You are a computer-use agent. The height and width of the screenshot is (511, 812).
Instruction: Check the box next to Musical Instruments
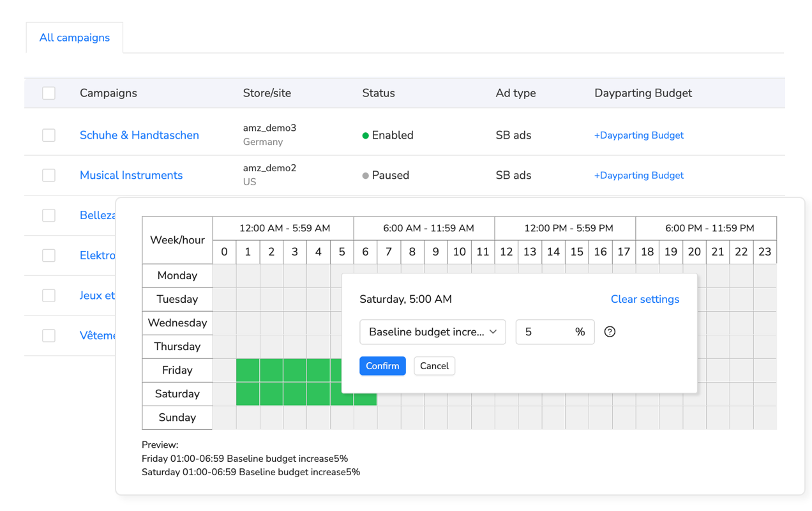click(49, 175)
